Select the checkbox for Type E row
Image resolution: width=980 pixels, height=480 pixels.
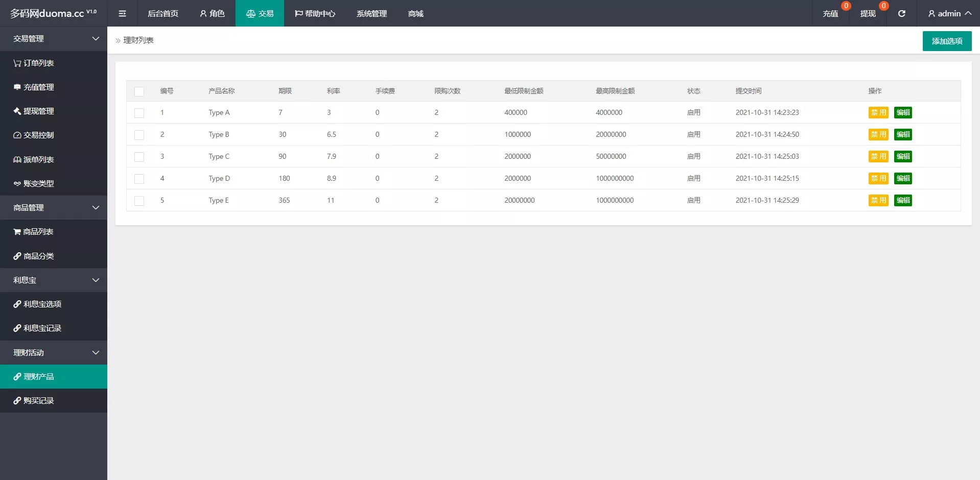(139, 201)
